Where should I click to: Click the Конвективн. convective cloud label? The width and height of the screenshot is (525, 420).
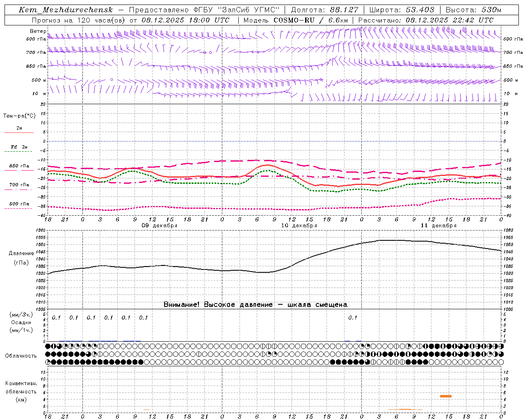click(x=21, y=383)
